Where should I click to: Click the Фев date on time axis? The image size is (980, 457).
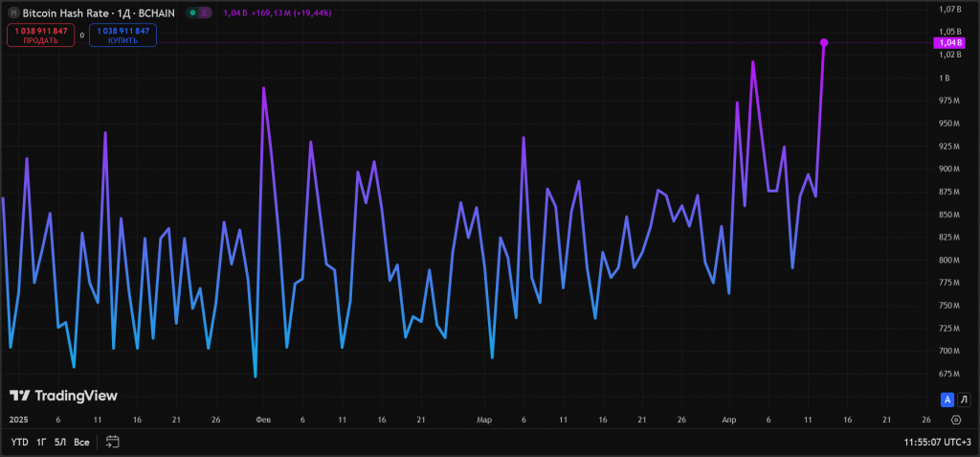point(263,420)
